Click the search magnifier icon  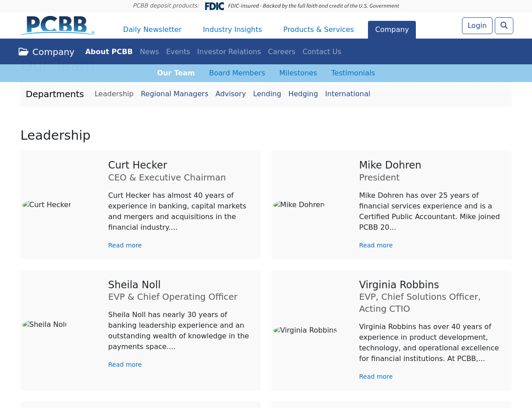[504, 26]
